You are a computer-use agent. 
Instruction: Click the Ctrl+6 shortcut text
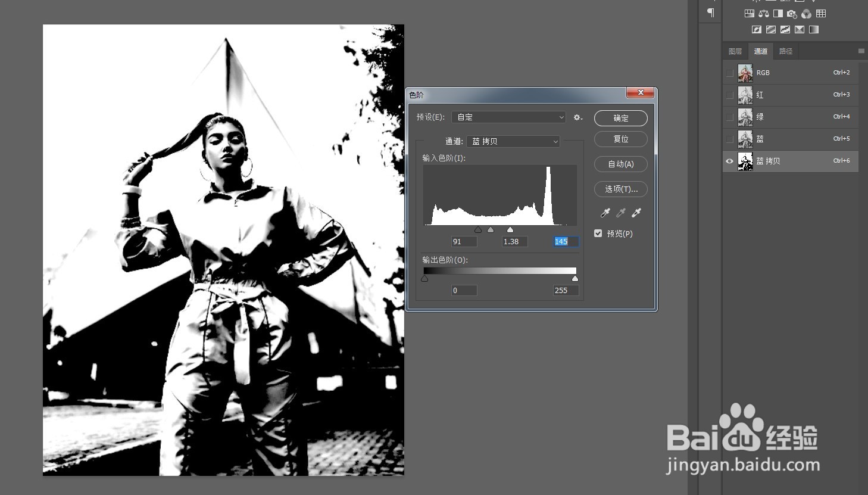point(841,161)
